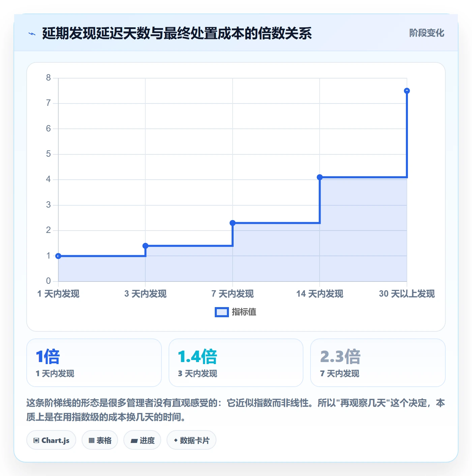Select the chart point for 1 天内发现

tap(58, 256)
